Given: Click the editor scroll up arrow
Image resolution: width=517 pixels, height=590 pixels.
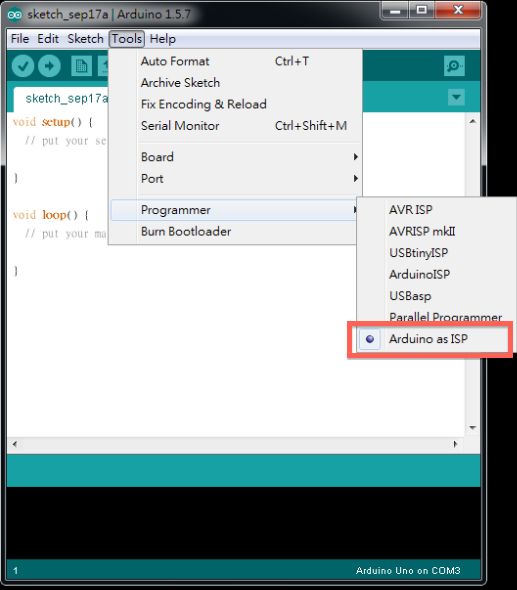Looking at the screenshot, I should point(473,122).
